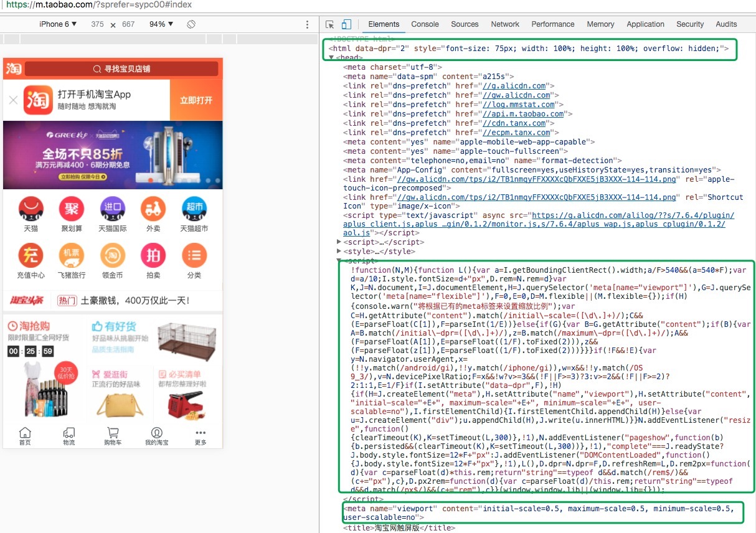Open the Application tab
This screenshot has height=533, width=756.
(x=645, y=24)
